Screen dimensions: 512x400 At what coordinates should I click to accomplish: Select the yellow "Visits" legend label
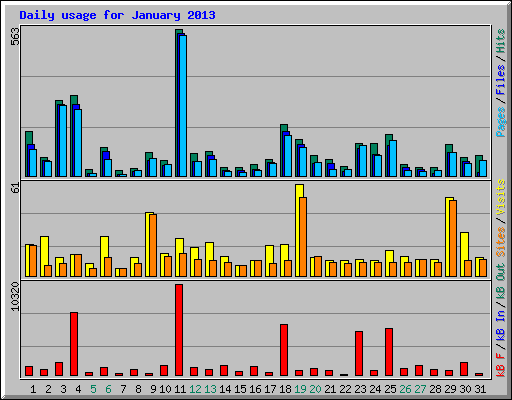500,197
